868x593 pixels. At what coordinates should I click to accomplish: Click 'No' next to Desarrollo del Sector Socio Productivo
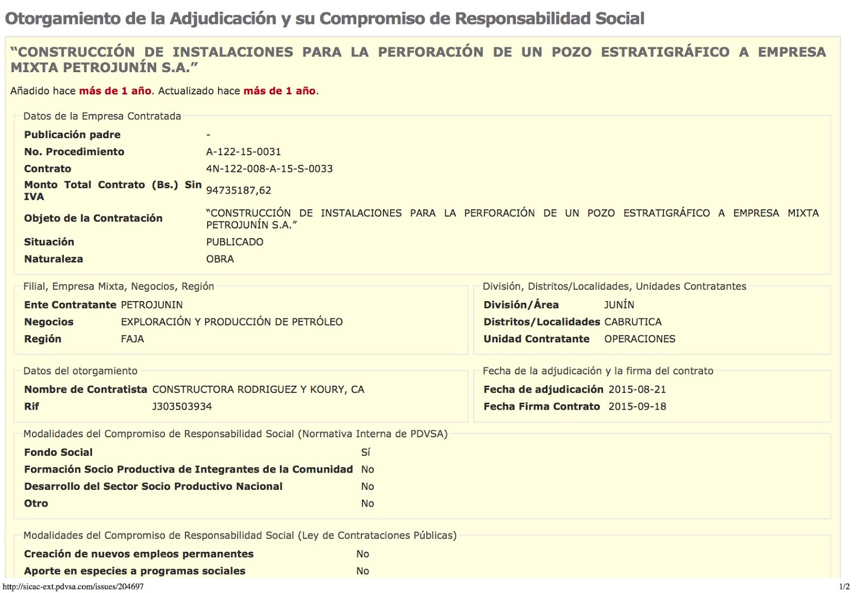click(x=367, y=487)
